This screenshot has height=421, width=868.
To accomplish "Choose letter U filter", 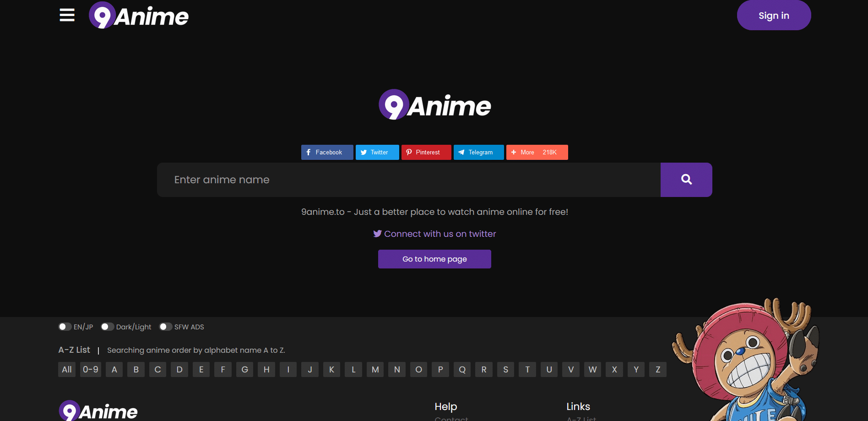I will (549, 369).
